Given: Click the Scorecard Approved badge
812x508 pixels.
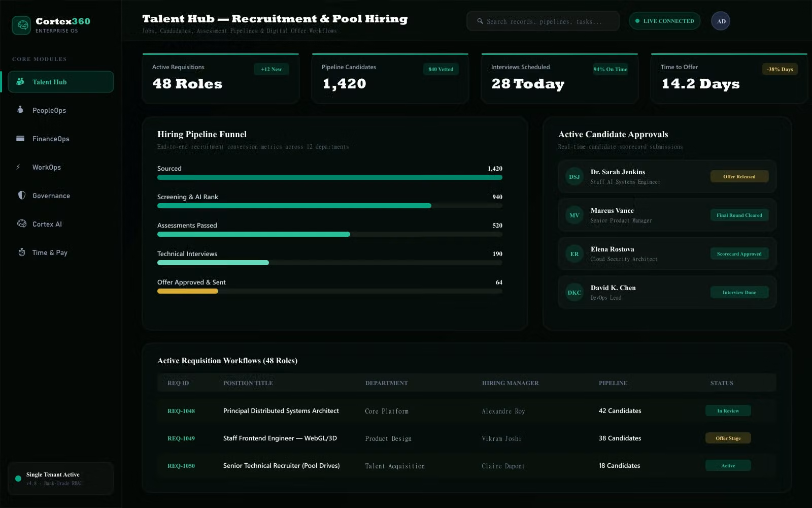Looking at the screenshot, I should pos(739,253).
